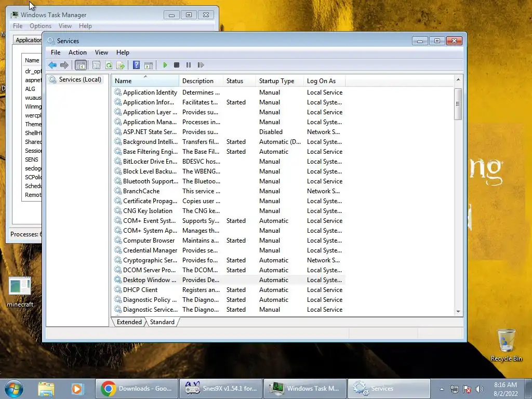This screenshot has height=399, width=532.
Task: Click the vertical scrollbar thumb in Services
Action: [x=458, y=104]
